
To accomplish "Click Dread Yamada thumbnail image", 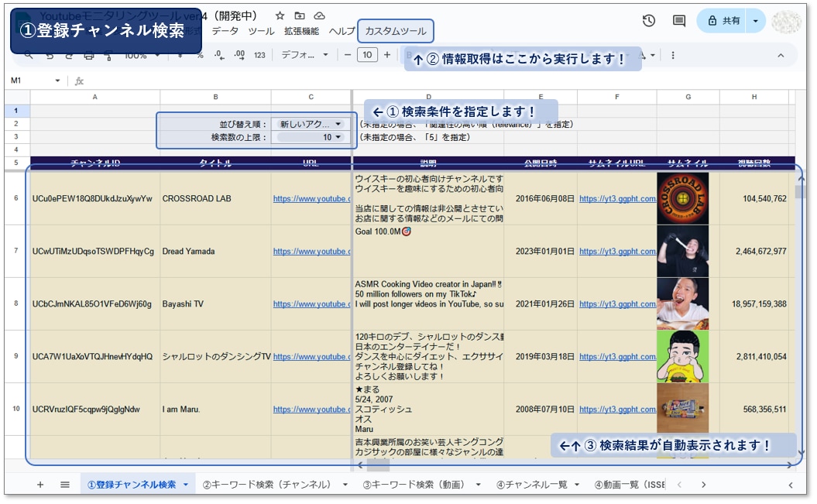I will point(682,251).
